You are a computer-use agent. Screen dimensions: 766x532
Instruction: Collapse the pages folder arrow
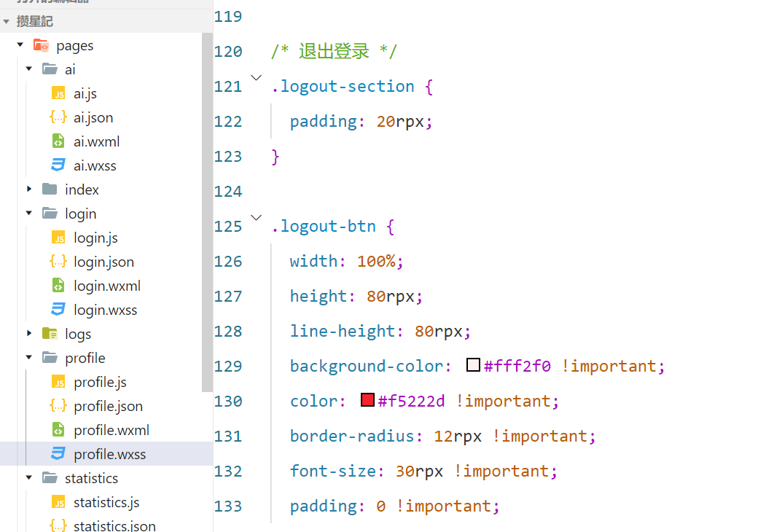20,45
